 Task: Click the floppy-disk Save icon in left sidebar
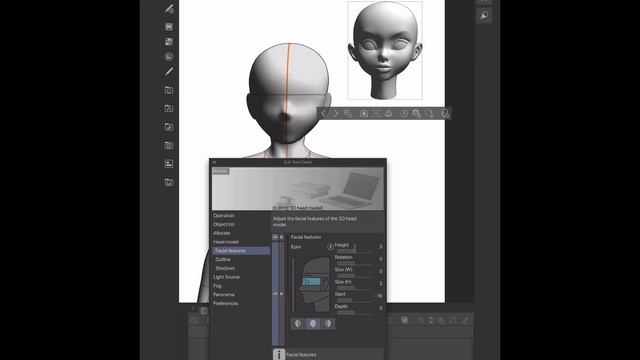[x=169, y=27]
